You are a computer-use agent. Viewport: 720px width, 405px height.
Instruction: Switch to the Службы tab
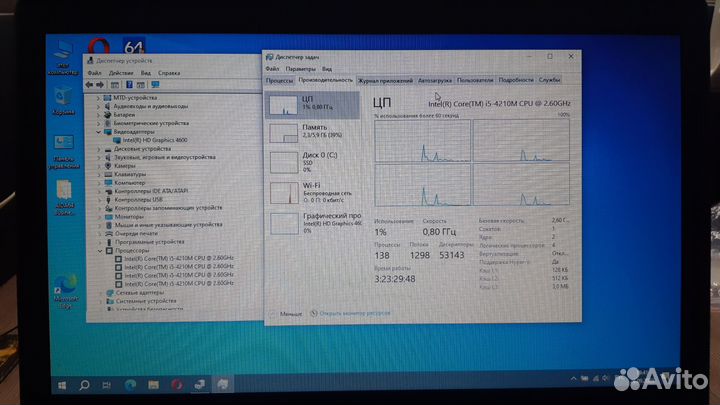point(549,80)
